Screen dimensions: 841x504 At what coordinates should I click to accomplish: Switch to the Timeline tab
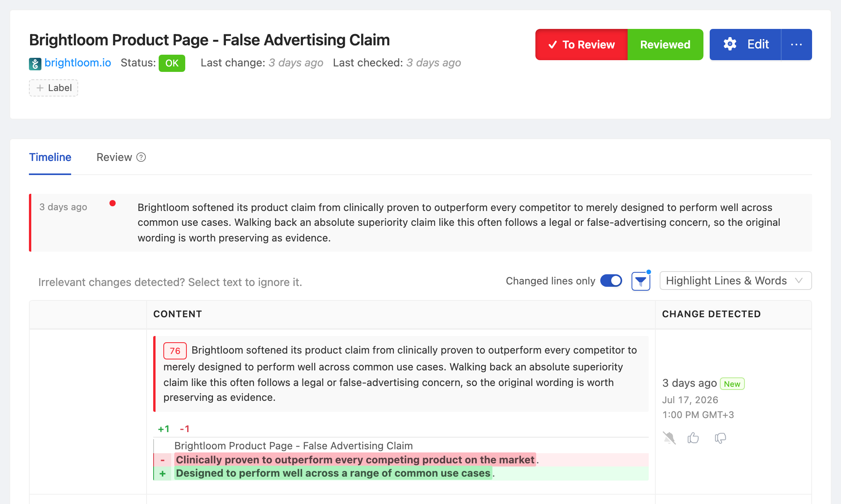click(x=50, y=157)
